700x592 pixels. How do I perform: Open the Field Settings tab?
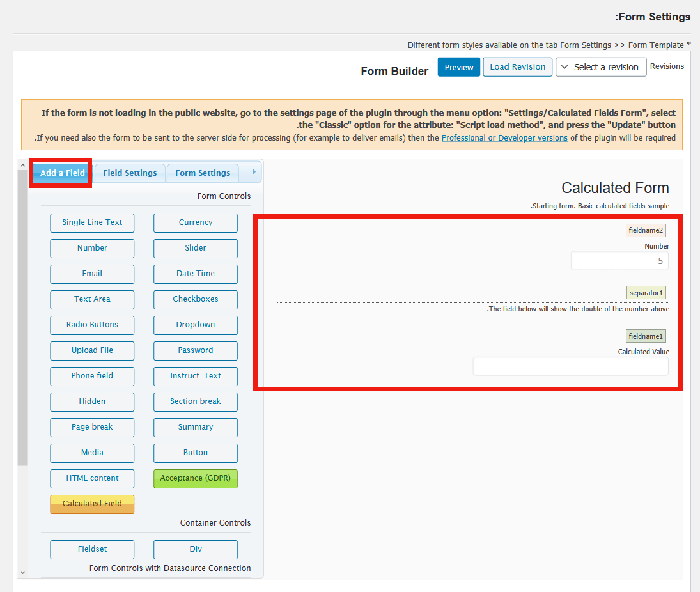pyautogui.click(x=130, y=173)
